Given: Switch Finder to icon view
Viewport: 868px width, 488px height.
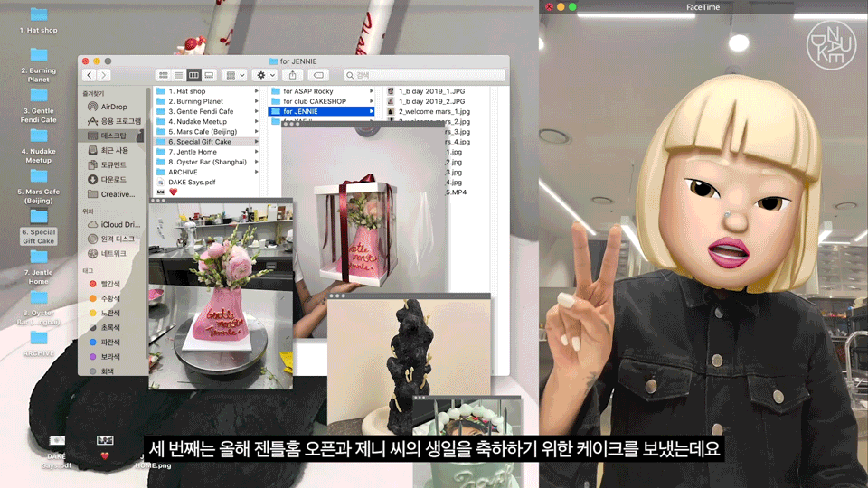Looking at the screenshot, I should [164, 75].
